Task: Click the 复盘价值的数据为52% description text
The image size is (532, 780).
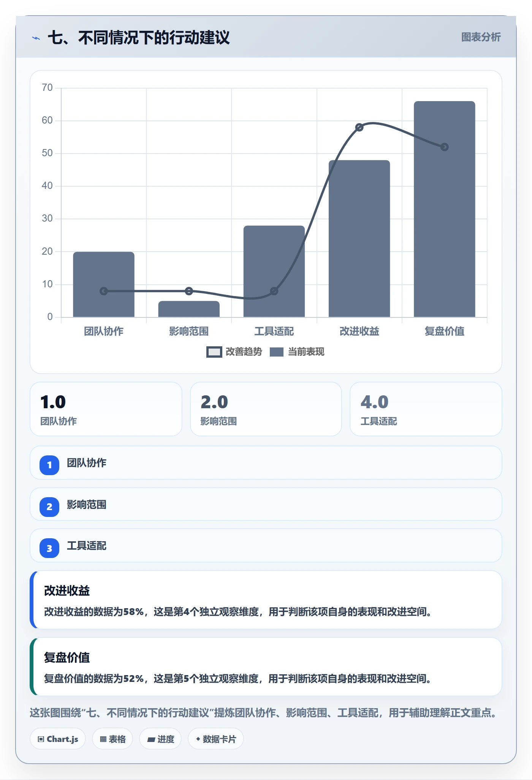Action: 237,679
